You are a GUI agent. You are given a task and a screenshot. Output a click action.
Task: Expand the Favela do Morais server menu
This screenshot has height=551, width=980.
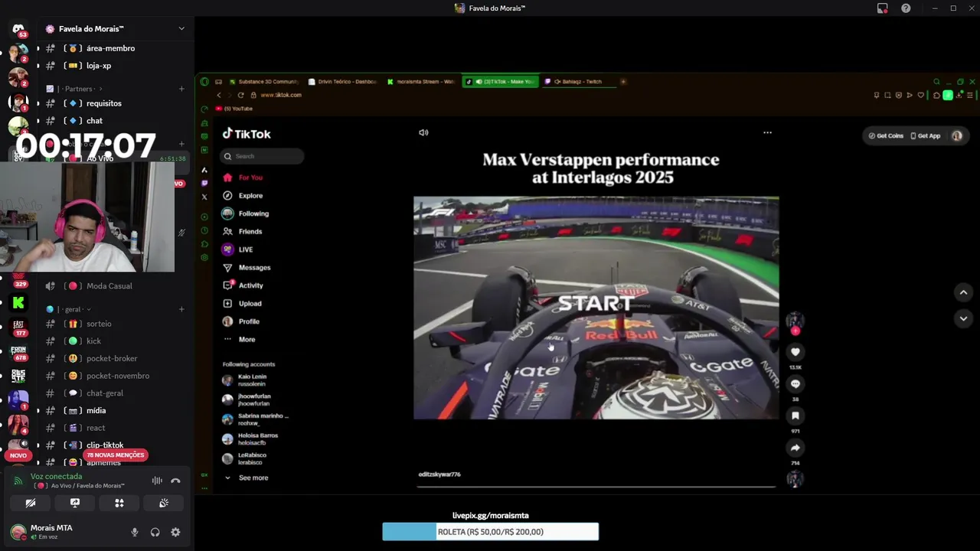(181, 29)
